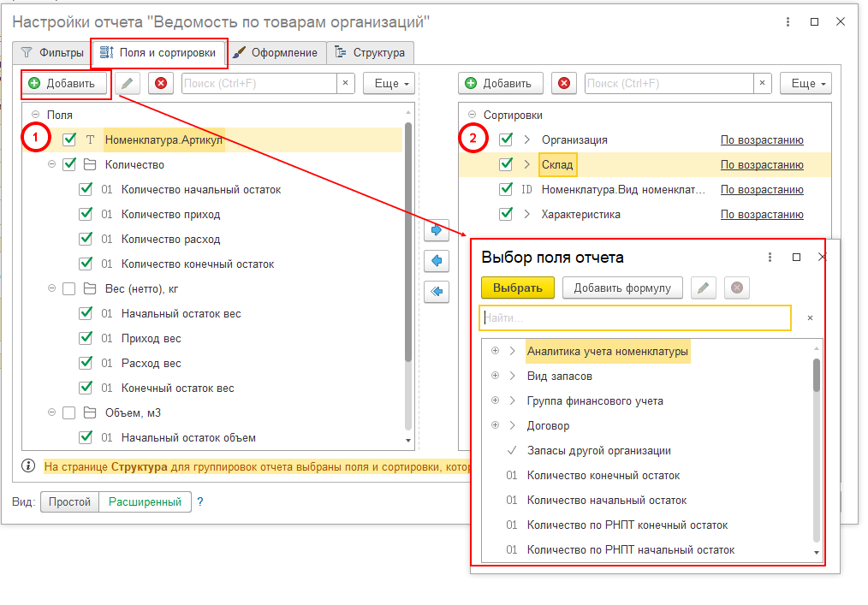Viewport: 868px width, 605px height.
Task: Click the pencil edit icon in fields toolbar
Action: click(x=128, y=83)
